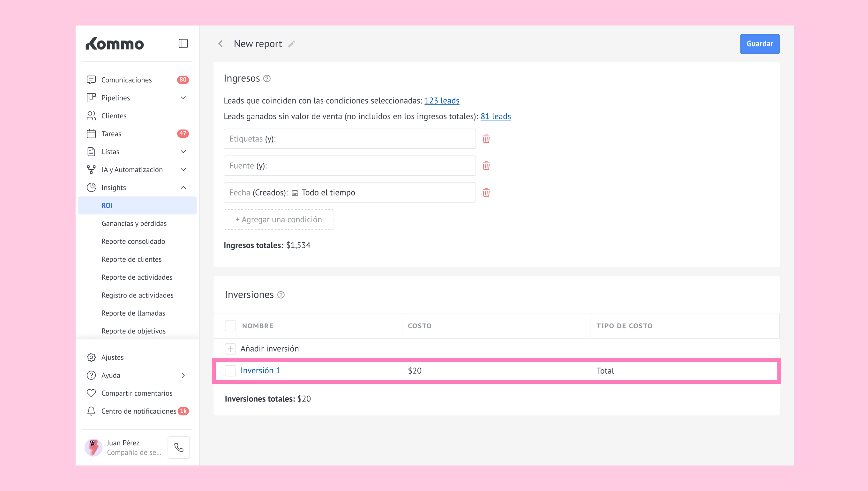Check the Inversión 1 row checkbox
Viewport: 868px width, 491px height.
230,370
